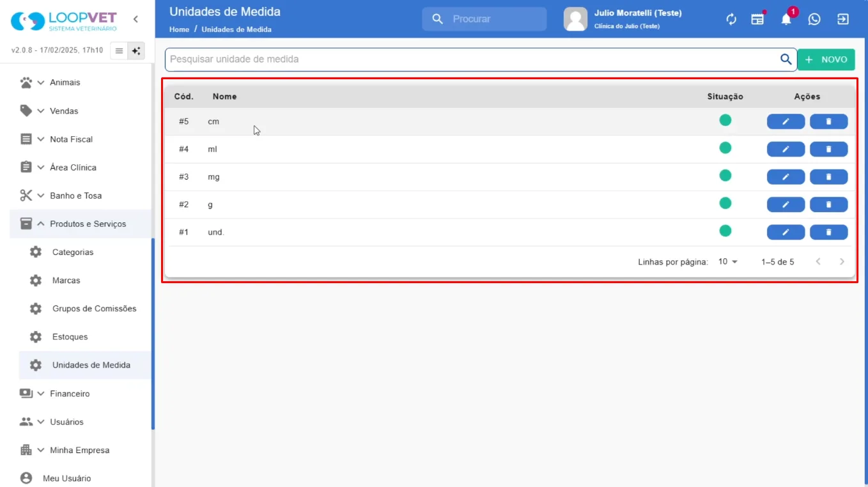Click the edit pencil for cm unit

point(786,121)
